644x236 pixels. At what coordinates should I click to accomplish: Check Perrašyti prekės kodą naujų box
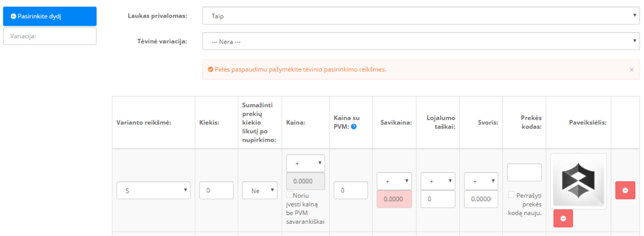[x=511, y=195]
